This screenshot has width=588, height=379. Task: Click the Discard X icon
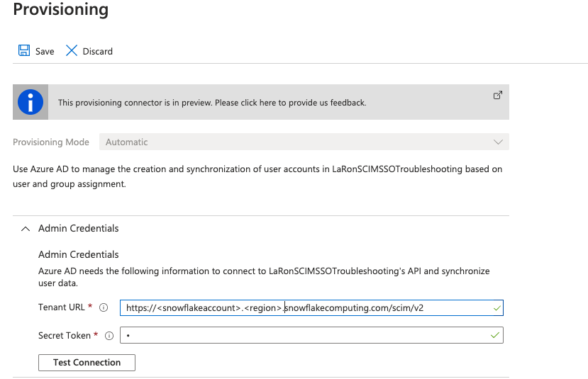[71, 51]
